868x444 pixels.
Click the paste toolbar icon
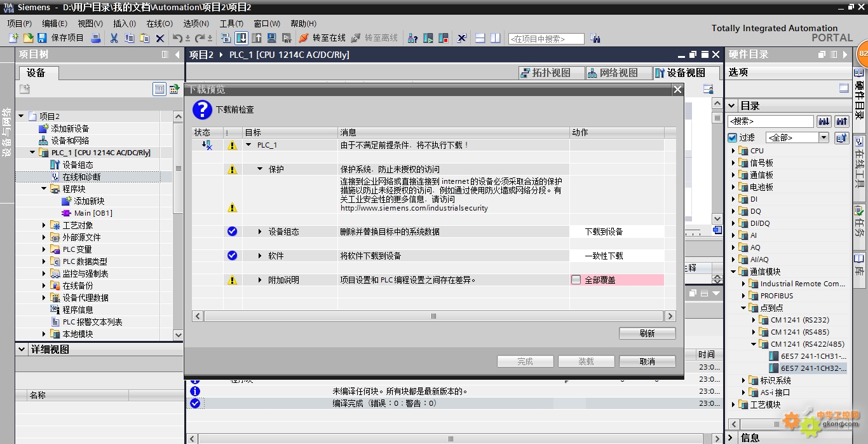coord(144,38)
